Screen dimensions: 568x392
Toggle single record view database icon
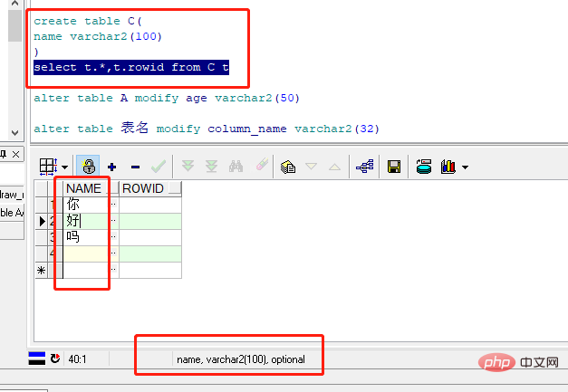[x=423, y=167]
